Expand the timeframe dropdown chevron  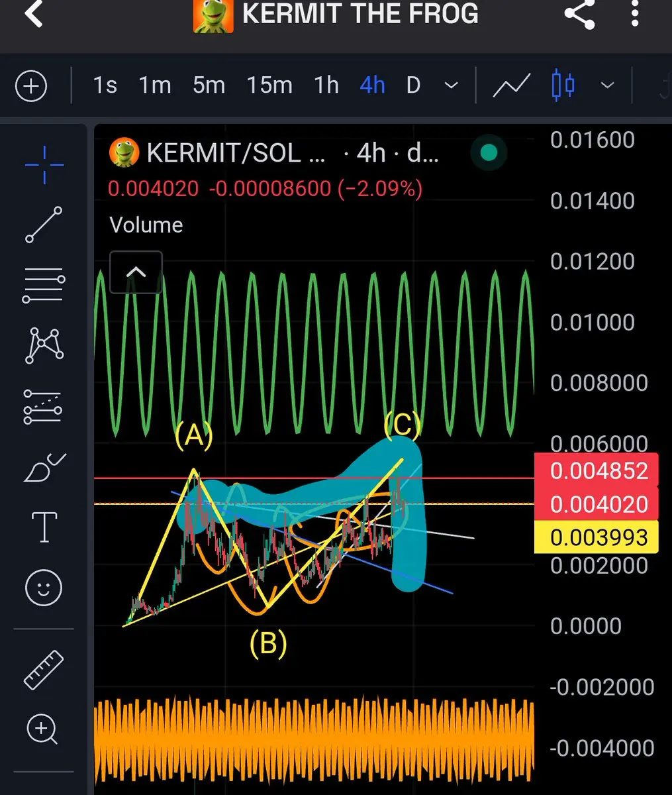(x=451, y=85)
